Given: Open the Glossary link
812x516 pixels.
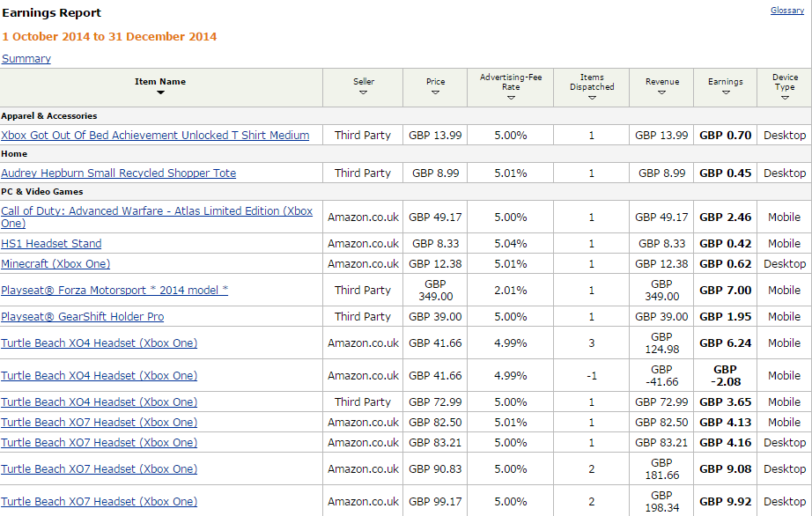Looking at the screenshot, I should pos(787,11).
